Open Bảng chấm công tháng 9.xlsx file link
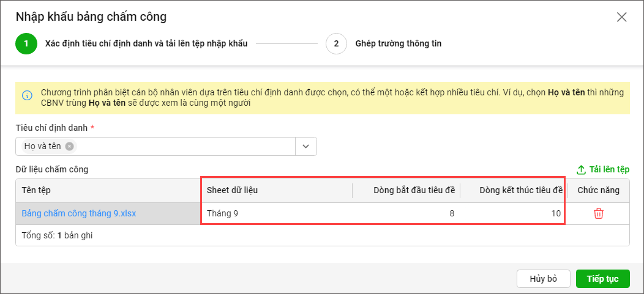Image resolution: width=644 pixels, height=294 pixels. pos(78,213)
